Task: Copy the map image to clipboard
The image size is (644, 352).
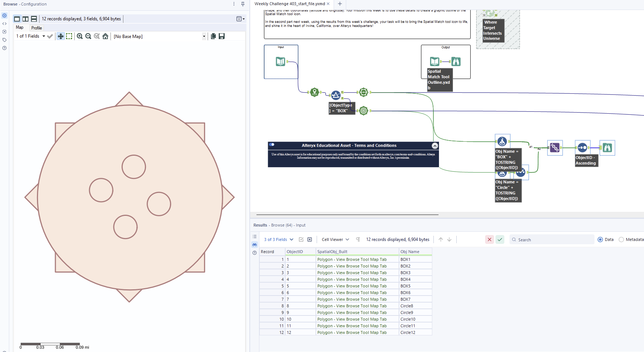Action: pyautogui.click(x=213, y=36)
